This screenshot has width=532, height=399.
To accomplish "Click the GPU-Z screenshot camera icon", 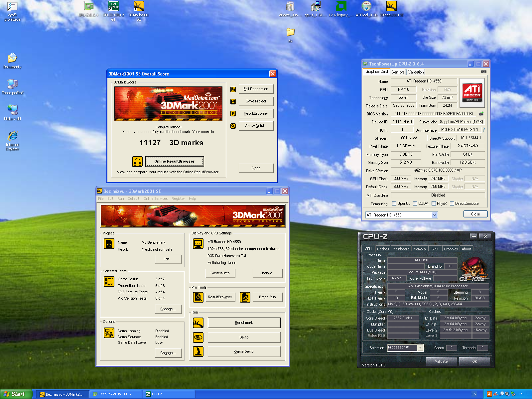I will 484,71.
